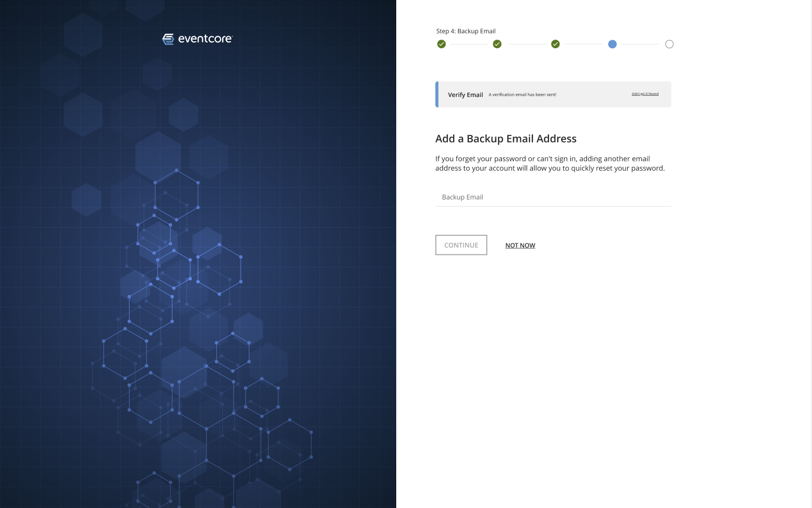Click the blue accent bar on Verify banner
This screenshot has height=508, width=812.
437,94
